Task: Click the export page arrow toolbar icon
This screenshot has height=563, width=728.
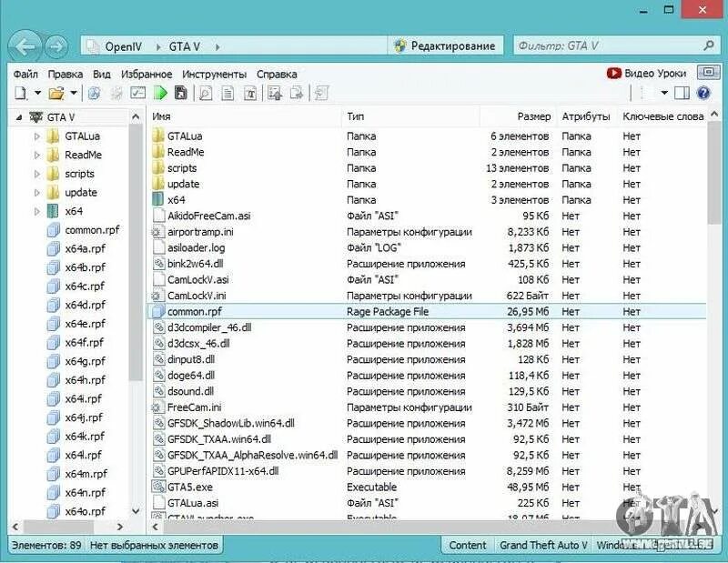Action: (297, 94)
